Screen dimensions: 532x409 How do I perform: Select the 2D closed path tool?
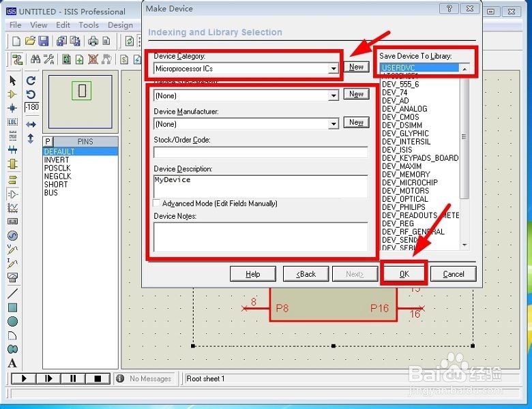click(12, 349)
